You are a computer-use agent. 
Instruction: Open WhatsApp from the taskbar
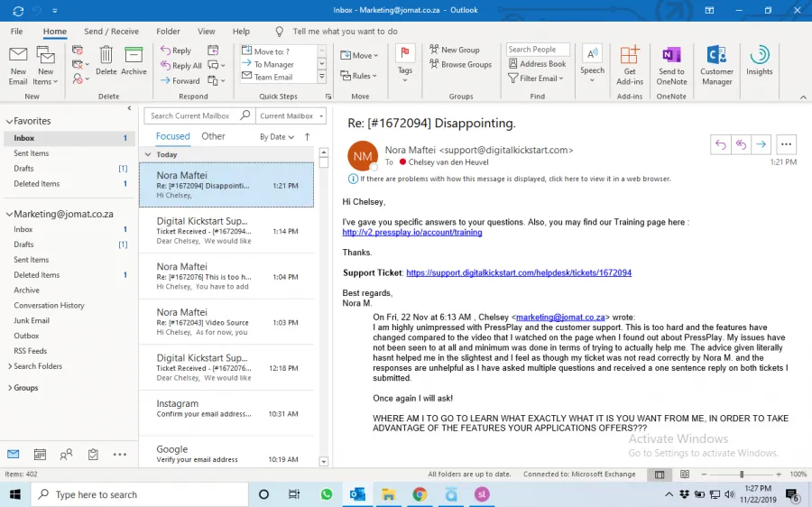tap(327, 494)
